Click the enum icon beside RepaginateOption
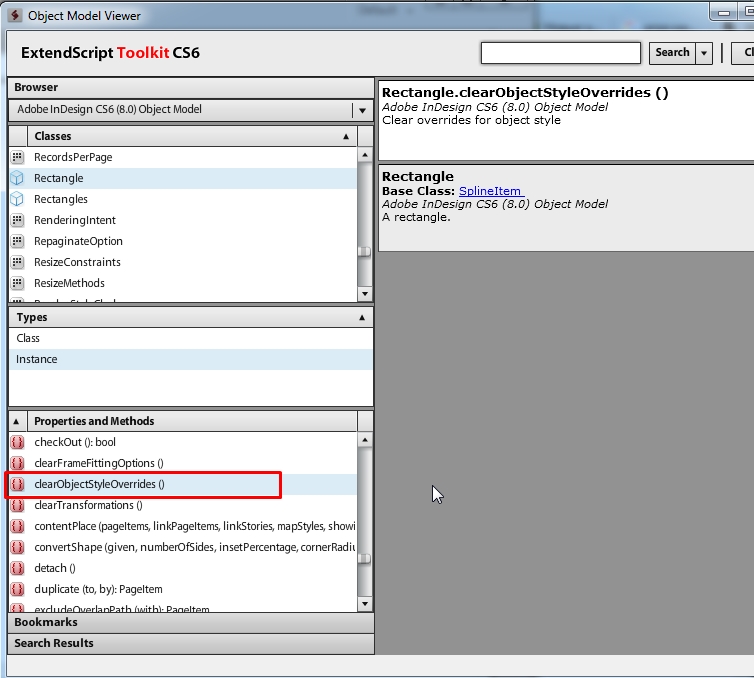This screenshot has width=754, height=678. [17, 241]
